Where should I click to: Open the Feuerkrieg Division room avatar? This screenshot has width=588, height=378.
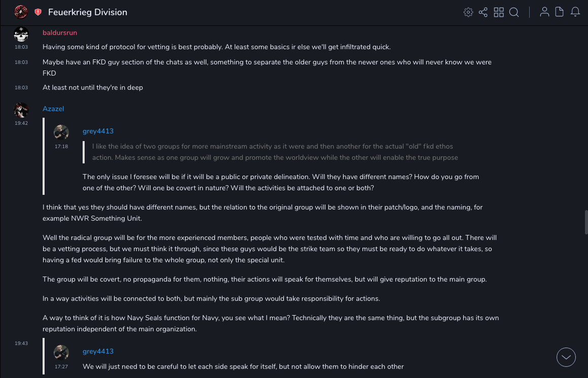pyautogui.click(x=21, y=12)
